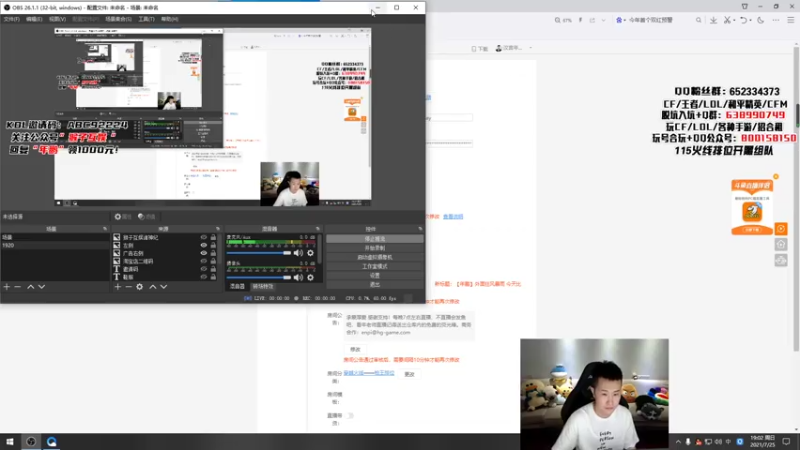Open the dropdown arrow next to browser scissors
Viewport: 800px width, 450px height.
pyautogui.click(x=734, y=20)
